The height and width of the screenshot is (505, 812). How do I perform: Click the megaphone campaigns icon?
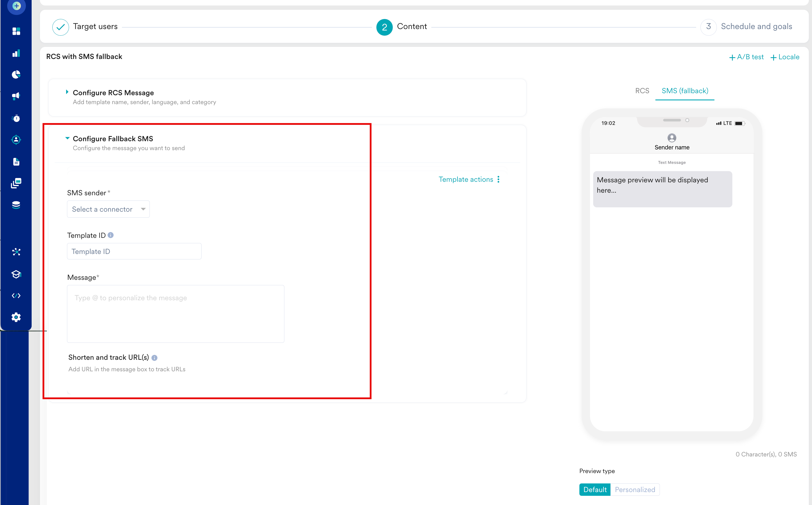16,96
